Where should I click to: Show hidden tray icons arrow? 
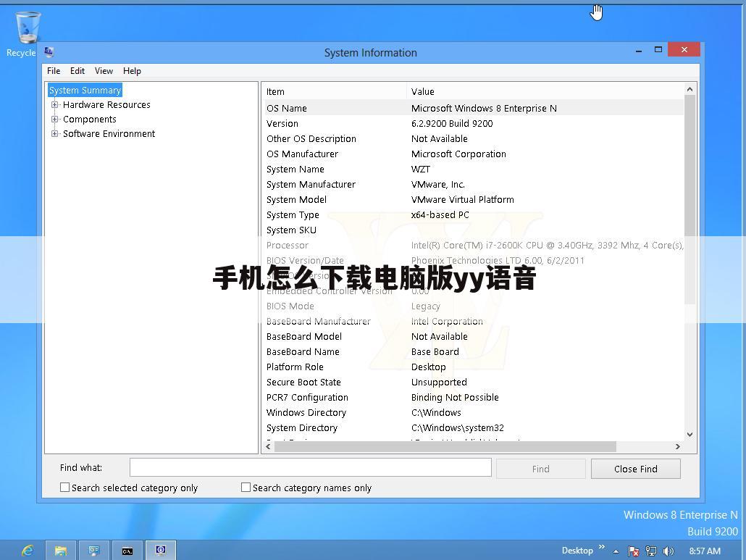(616, 551)
